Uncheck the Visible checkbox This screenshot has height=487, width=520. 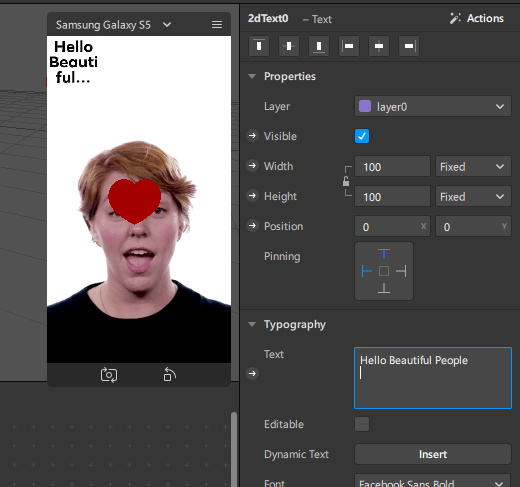click(x=362, y=136)
